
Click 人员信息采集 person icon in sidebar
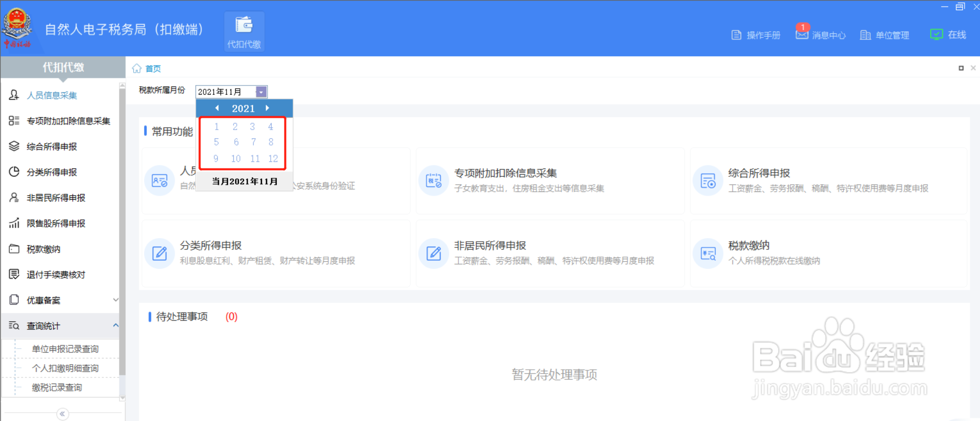(14, 95)
